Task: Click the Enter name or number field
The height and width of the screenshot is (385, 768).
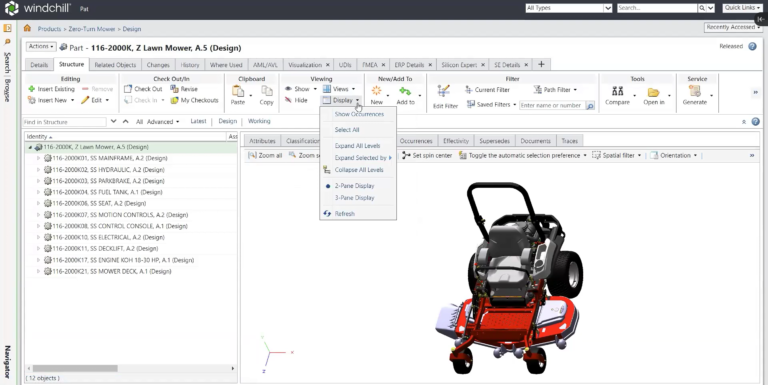Action: coord(552,105)
